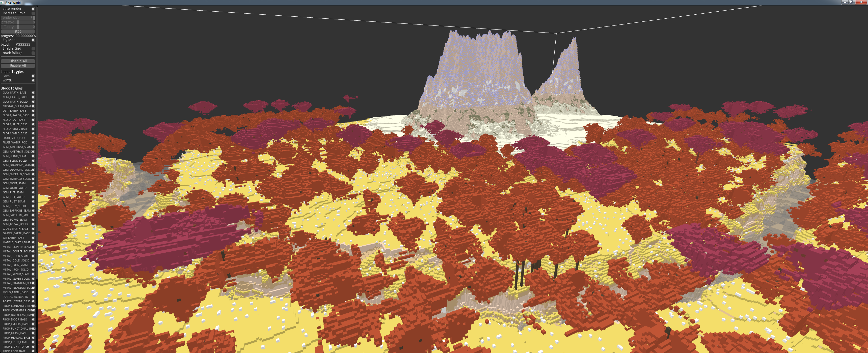Check the Enable Grid option
Screen dimensions: 868x353
pyautogui.click(x=33, y=48)
